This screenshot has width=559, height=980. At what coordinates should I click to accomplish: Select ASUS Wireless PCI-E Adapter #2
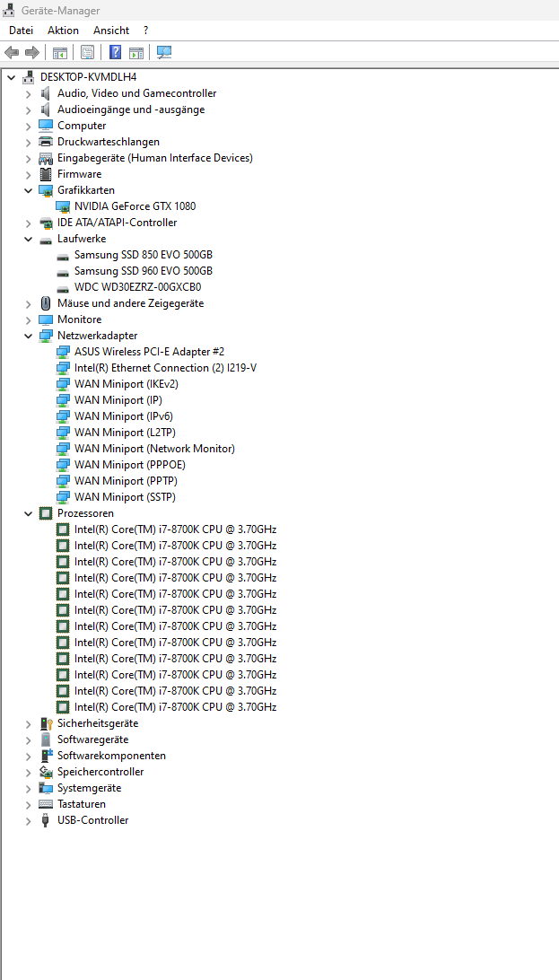[149, 352]
